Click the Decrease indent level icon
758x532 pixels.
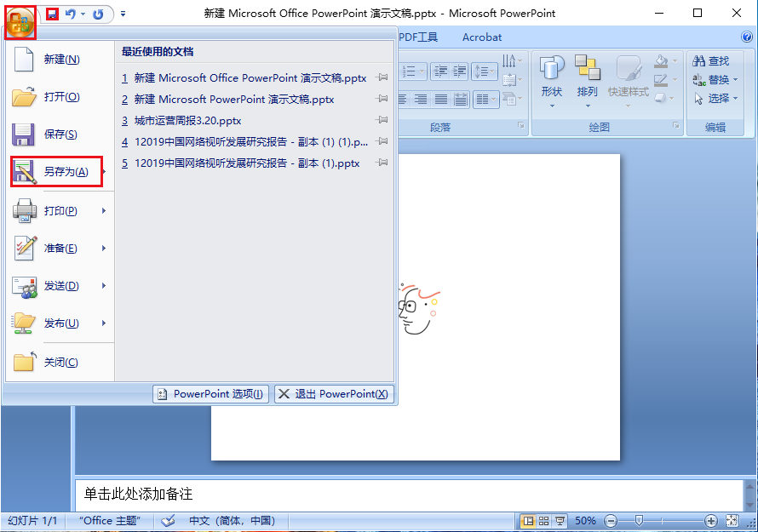point(439,72)
